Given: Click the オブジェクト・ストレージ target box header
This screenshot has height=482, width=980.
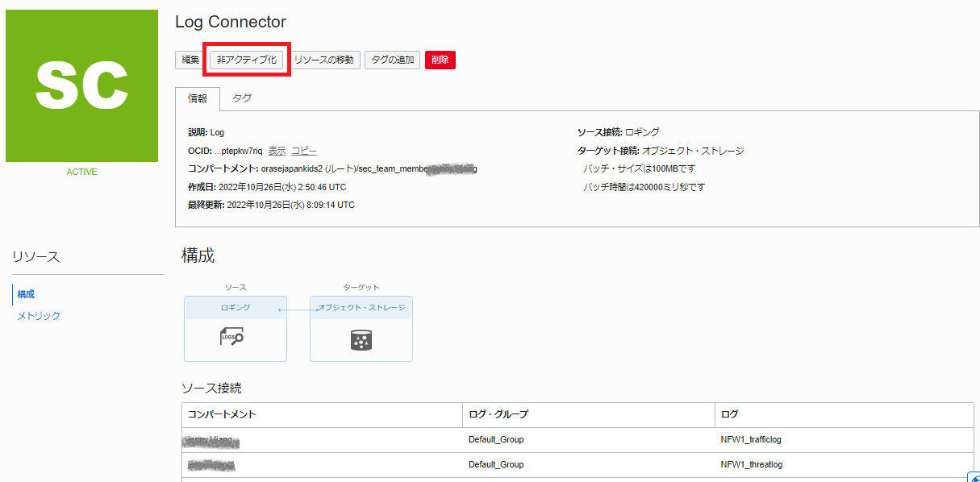Looking at the screenshot, I should (361, 307).
